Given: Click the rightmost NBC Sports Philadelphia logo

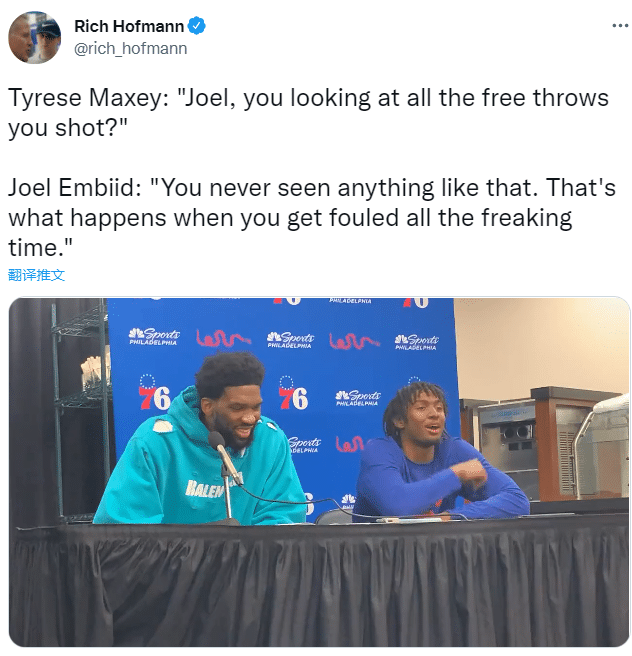Looking at the screenshot, I should [x=416, y=341].
